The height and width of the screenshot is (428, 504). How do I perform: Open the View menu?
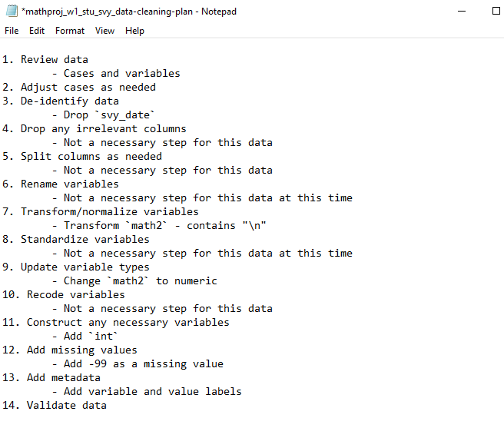(x=104, y=31)
